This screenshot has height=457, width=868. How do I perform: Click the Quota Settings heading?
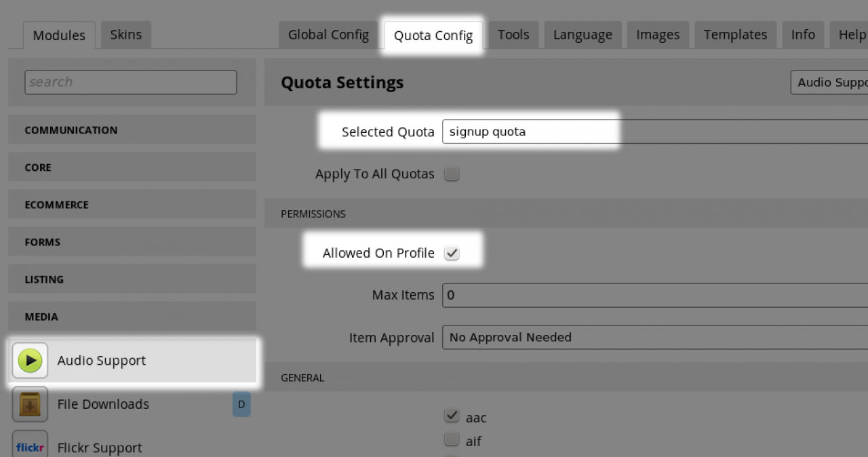point(342,83)
